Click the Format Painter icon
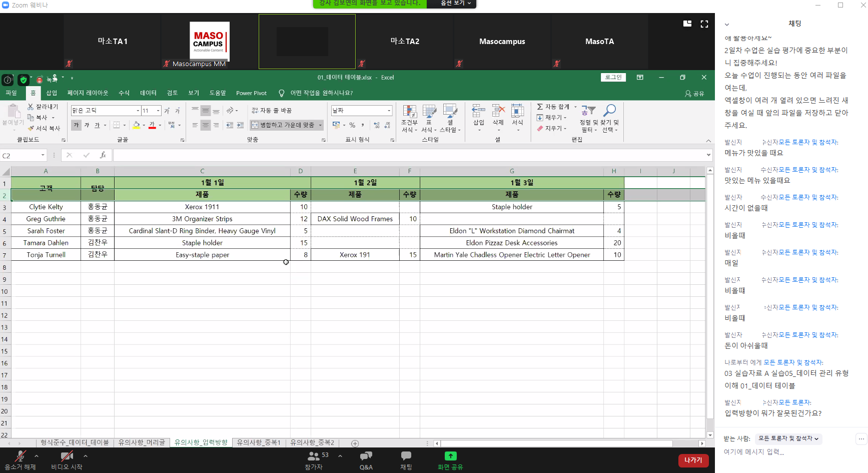868x473 pixels. click(x=31, y=129)
